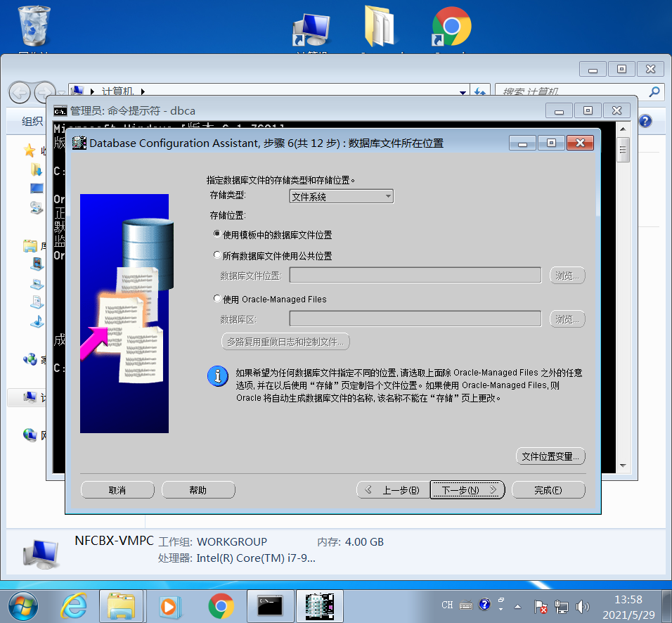Click the 下一步(N) button
The image size is (672, 623).
coord(467,489)
